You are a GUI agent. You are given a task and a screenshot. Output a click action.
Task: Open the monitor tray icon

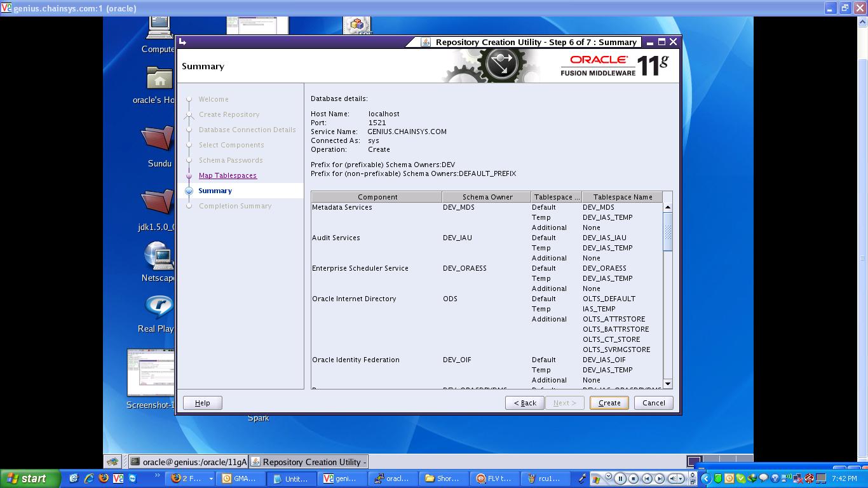(820, 478)
